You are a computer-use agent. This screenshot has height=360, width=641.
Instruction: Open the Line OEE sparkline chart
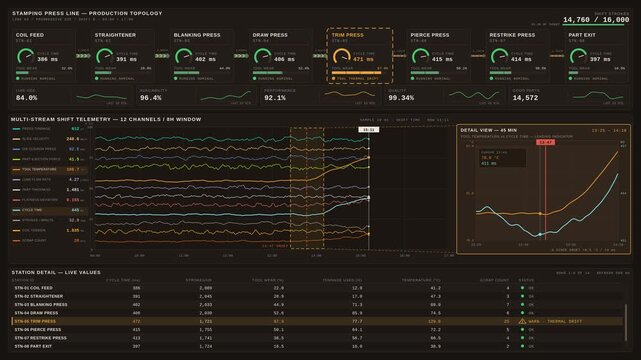(101, 97)
